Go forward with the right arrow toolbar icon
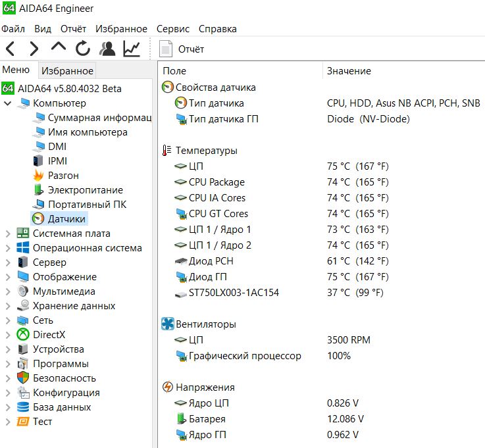The height and width of the screenshot is (448, 485). coord(34,49)
